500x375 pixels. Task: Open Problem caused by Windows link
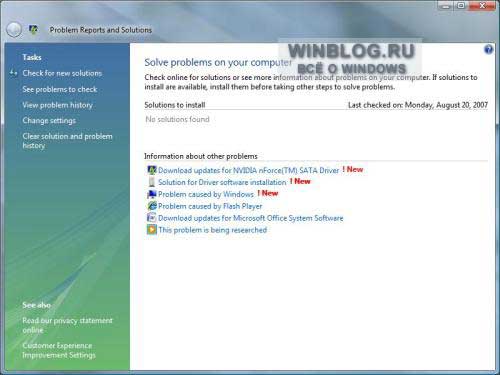206,194
